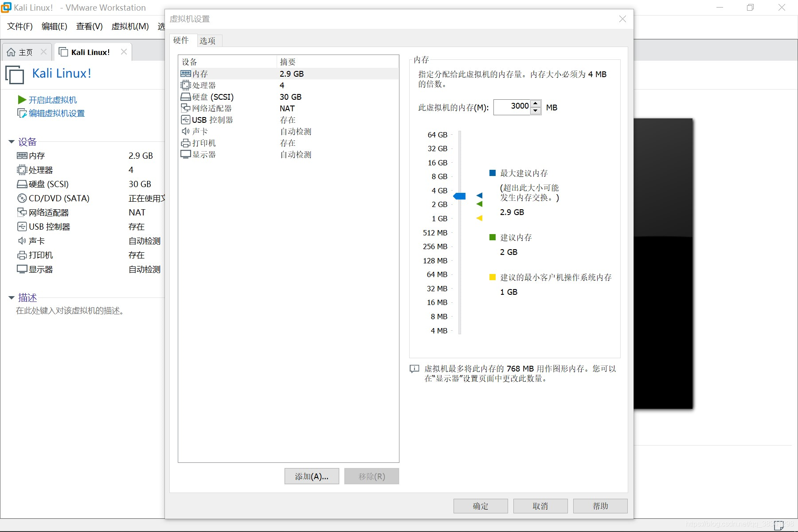Click the blue memory slider handle

tap(459, 196)
